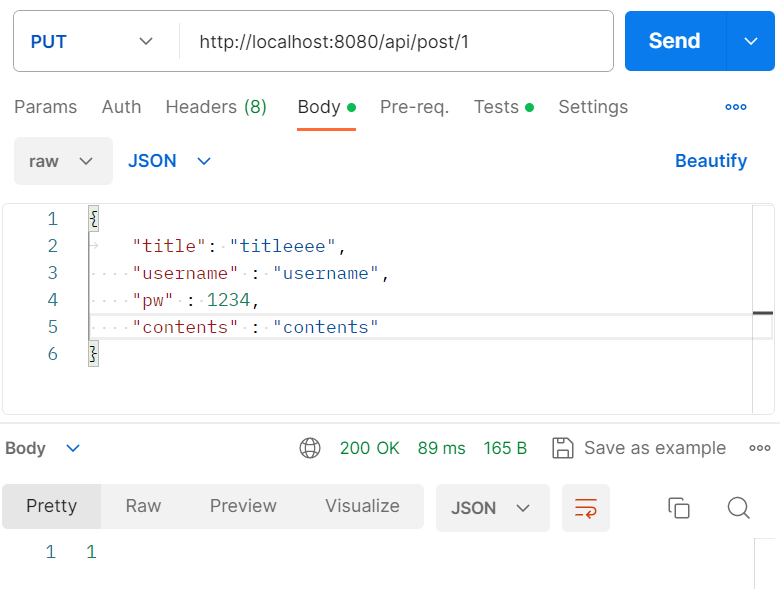This screenshot has height=589, width=780.
Task: Switch to the Params tab
Action: coord(46,107)
